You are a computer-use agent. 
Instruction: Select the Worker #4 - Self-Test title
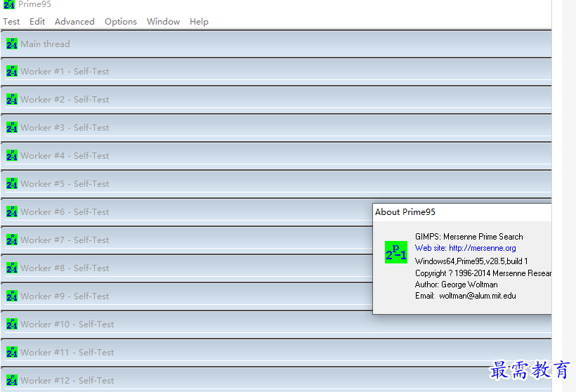pyautogui.click(x=65, y=155)
